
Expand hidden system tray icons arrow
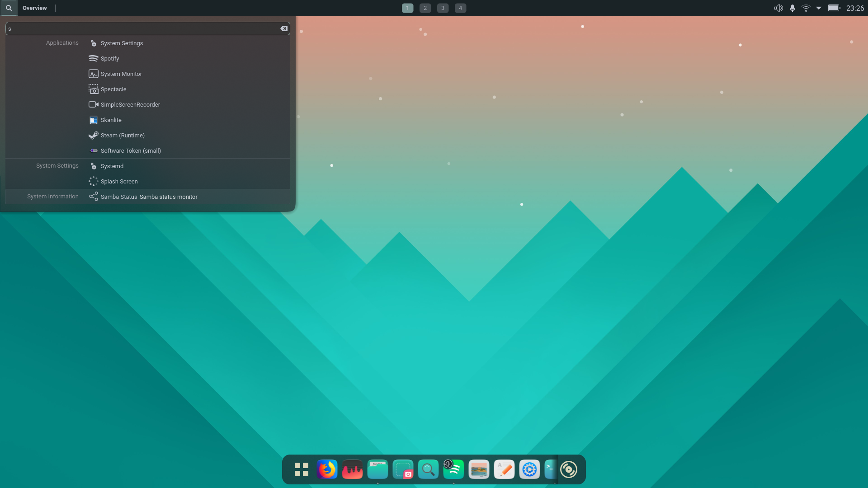[819, 8]
